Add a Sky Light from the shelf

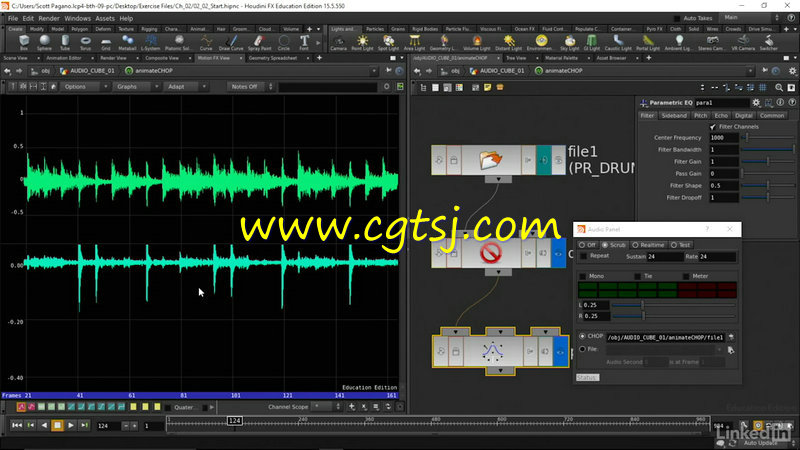(x=569, y=42)
